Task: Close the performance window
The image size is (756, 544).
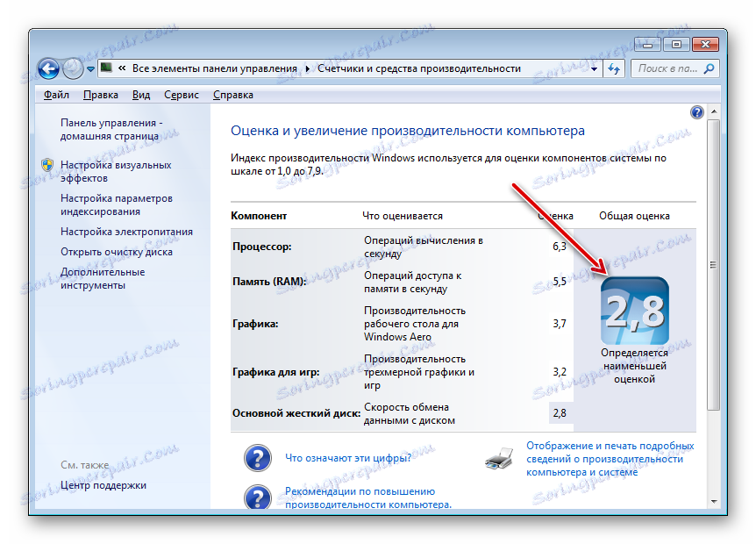Action: [705, 45]
